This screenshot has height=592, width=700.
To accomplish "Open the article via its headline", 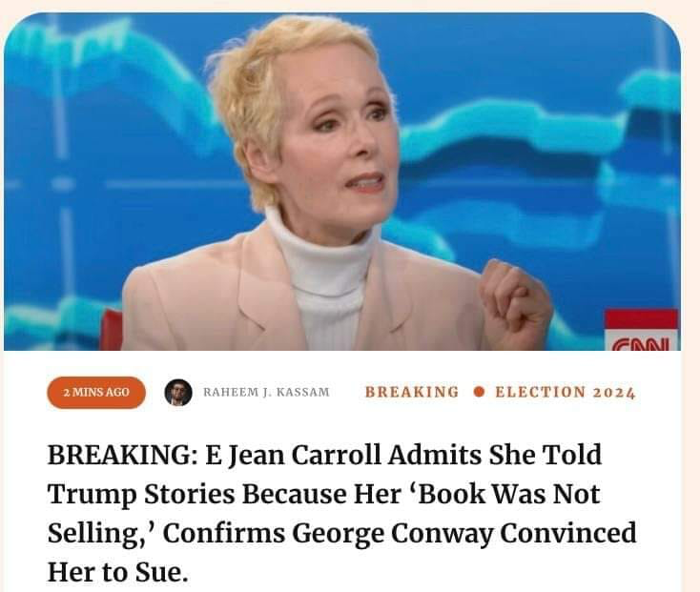I will pyautogui.click(x=342, y=513).
